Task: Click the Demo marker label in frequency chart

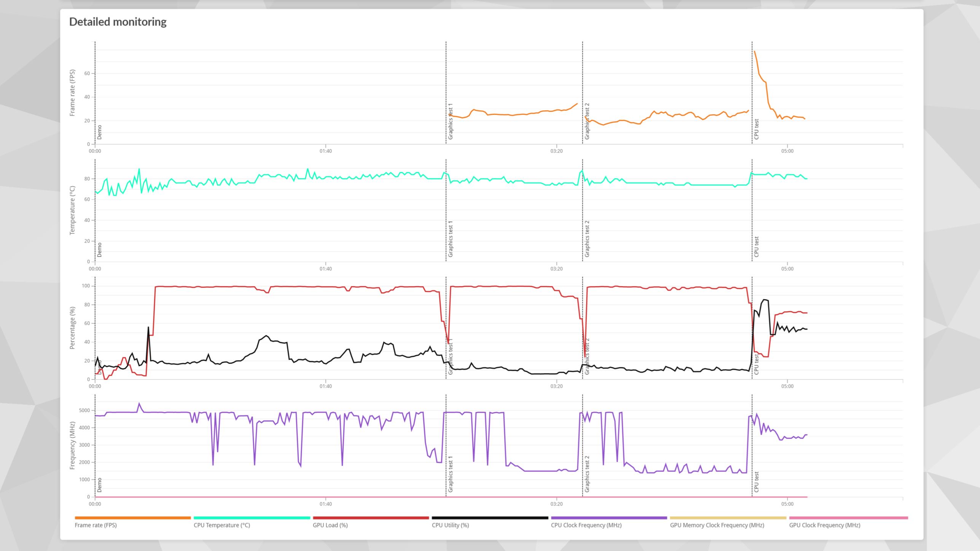Action: point(99,485)
